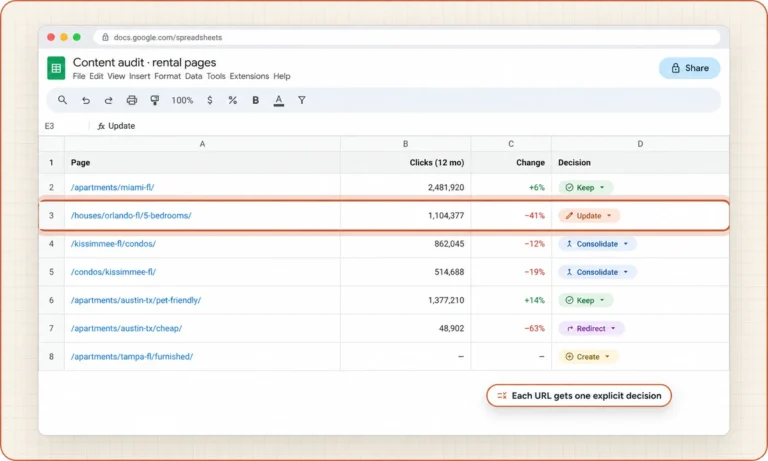This screenshot has height=461, width=768.
Task: Select column B header
Action: pyautogui.click(x=406, y=144)
